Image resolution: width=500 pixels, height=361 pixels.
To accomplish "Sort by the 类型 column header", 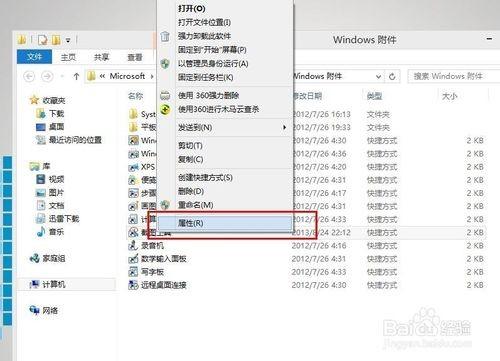I will (x=374, y=96).
